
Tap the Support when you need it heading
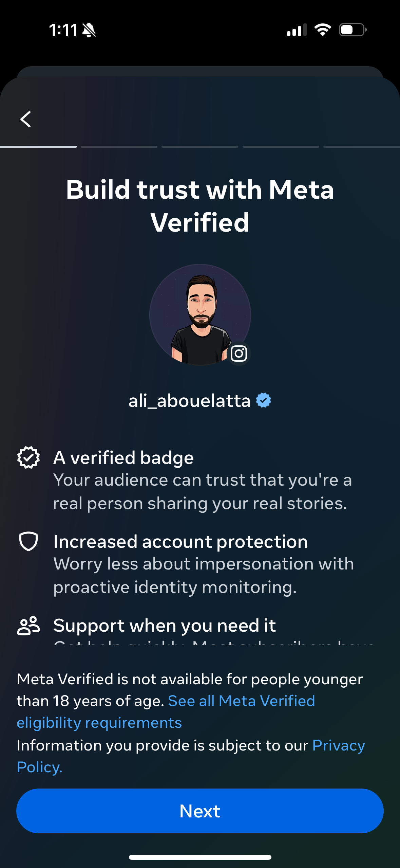165,625
